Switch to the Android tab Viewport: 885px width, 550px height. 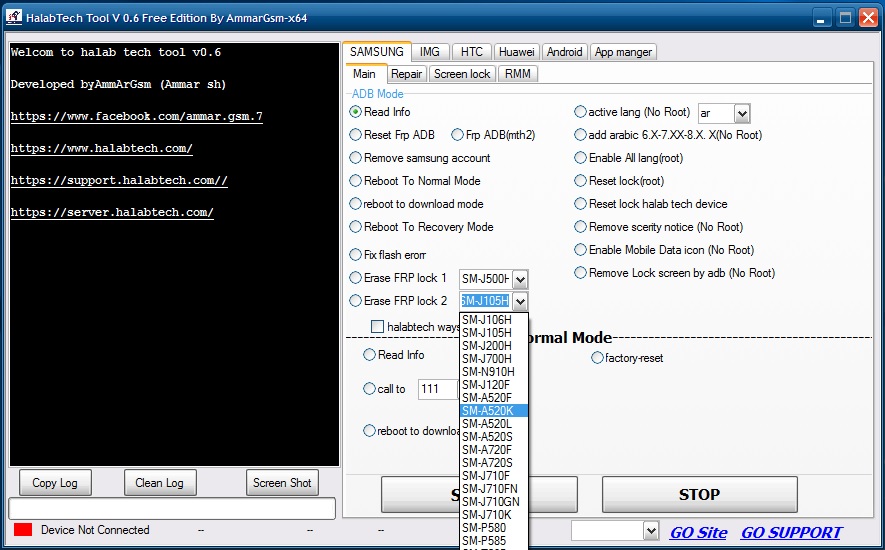click(564, 52)
